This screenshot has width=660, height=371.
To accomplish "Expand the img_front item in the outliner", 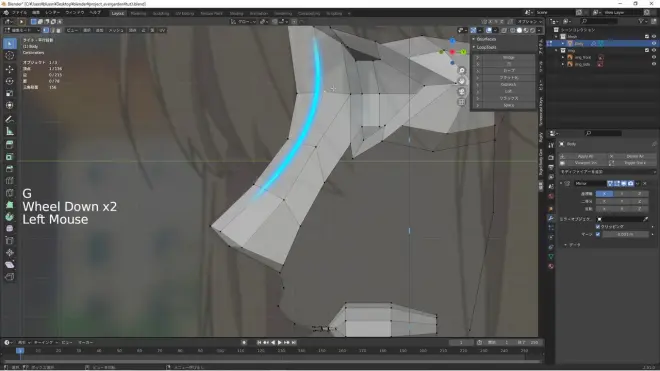I will (563, 57).
